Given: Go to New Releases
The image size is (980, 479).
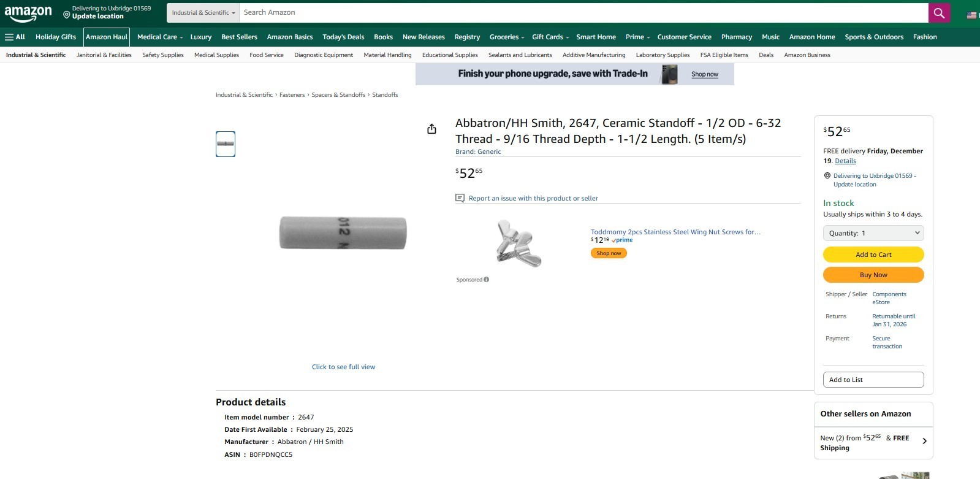Looking at the screenshot, I should coord(424,37).
